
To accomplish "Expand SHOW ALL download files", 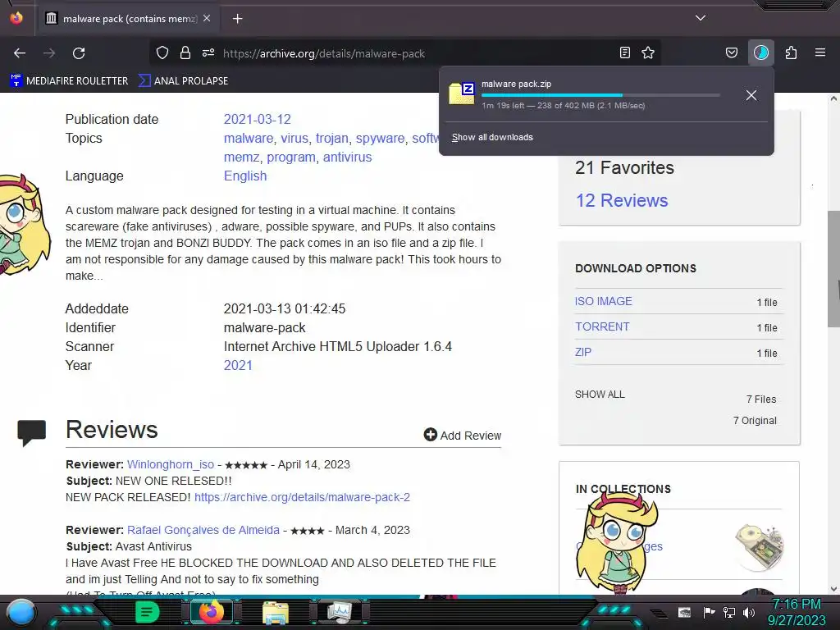I will tap(600, 395).
